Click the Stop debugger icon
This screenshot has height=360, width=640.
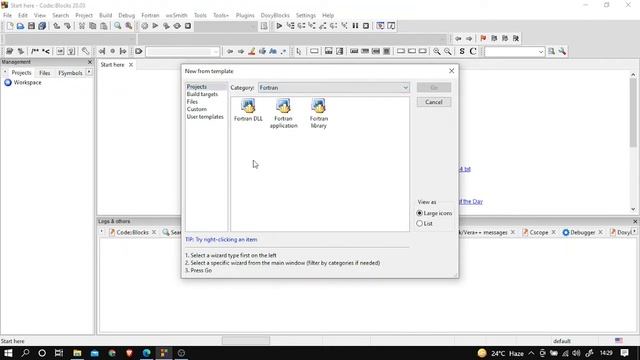tap(366, 26)
